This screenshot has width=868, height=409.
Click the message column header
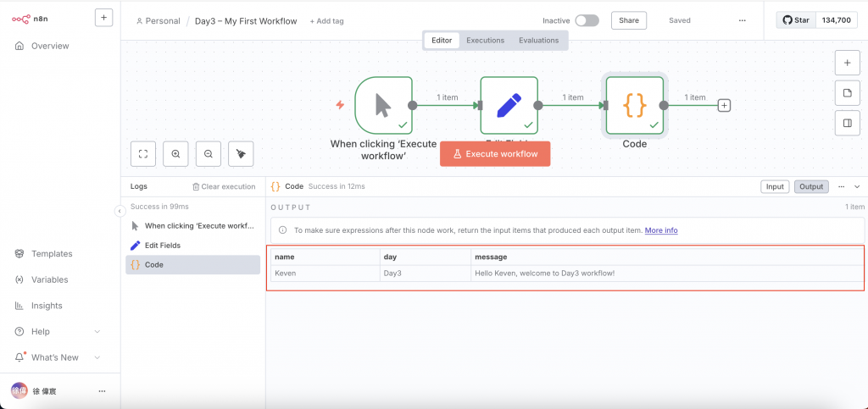[666, 257]
